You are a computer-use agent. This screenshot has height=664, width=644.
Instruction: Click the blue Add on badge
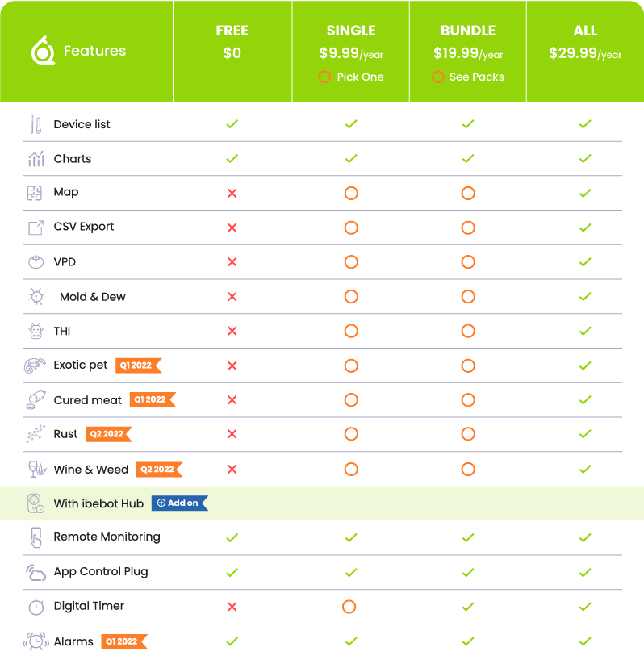click(x=180, y=503)
